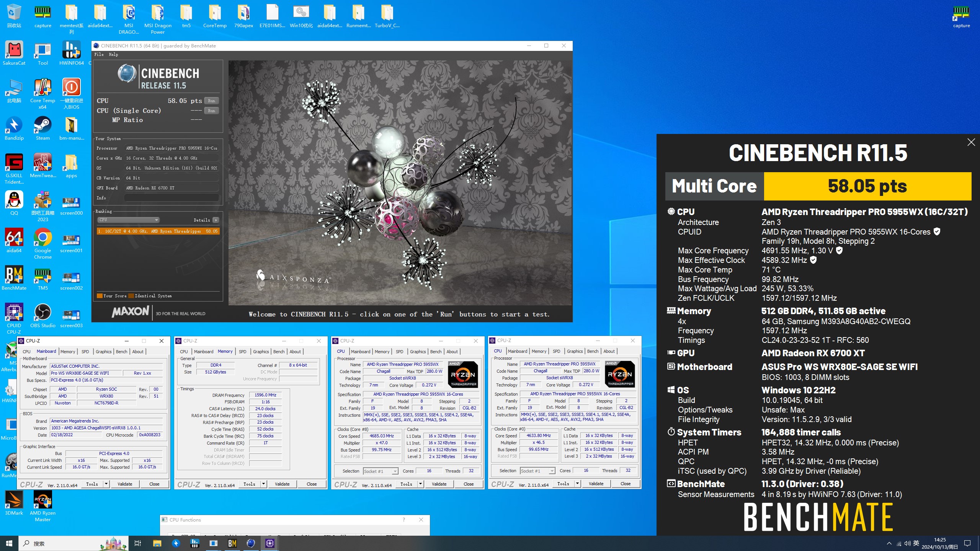Launch CPUID CPU-Z desktop shortcut
The height and width of the screenshot is (551, 980).
pos(14,319)
